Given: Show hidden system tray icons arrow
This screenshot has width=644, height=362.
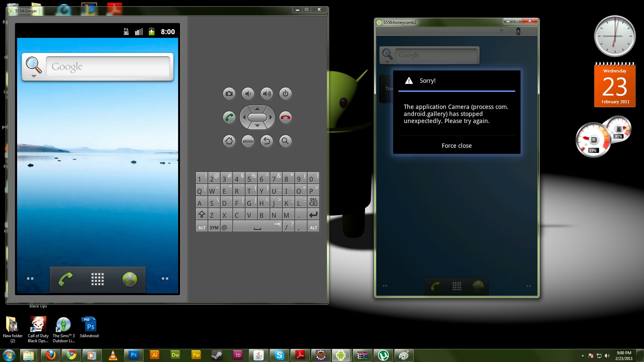Looking at the screenshot, I should click(x=583, y=356).
